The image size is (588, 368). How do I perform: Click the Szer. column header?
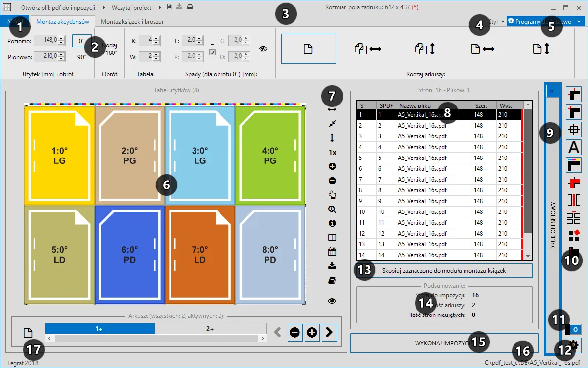484,105
